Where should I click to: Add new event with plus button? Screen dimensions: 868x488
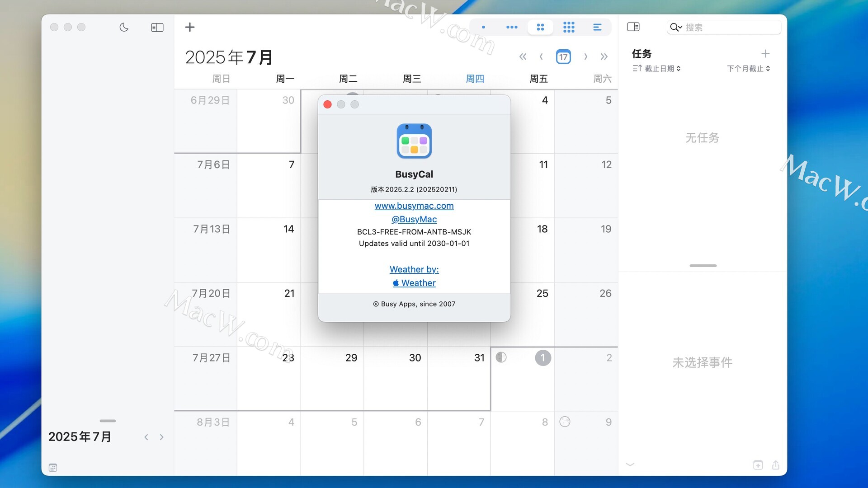tap(190, 27)
